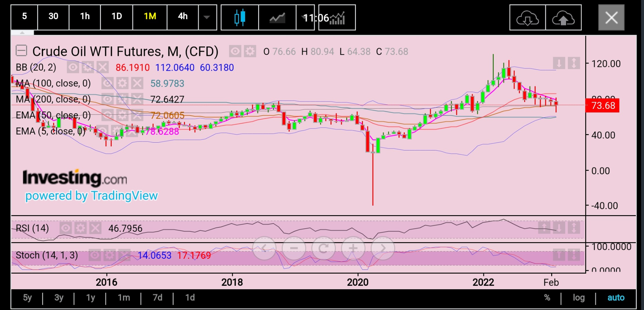Click the 2020 time axis label

click(x=358, y=282)
